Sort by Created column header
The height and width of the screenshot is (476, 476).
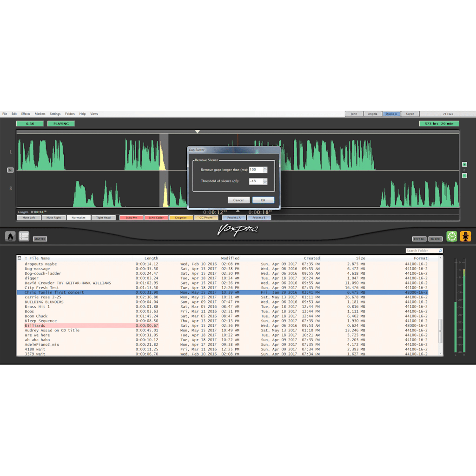tap(312, 258)
